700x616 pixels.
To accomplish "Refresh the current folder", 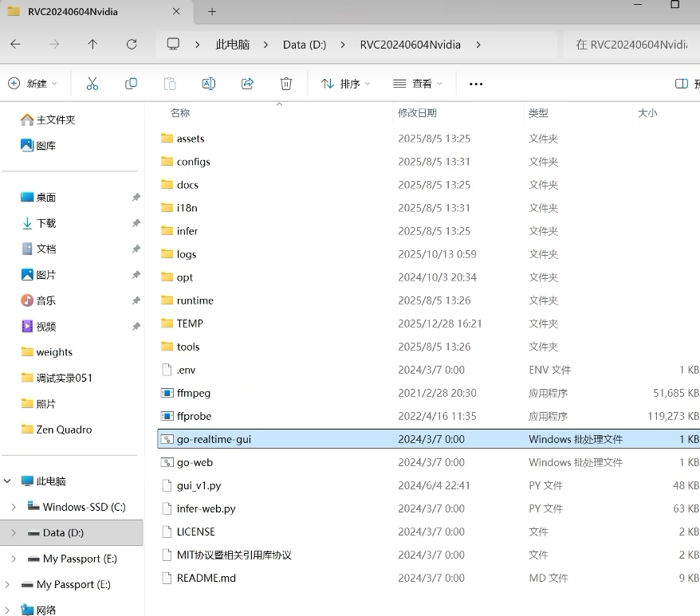I will (x=132, y=44).
